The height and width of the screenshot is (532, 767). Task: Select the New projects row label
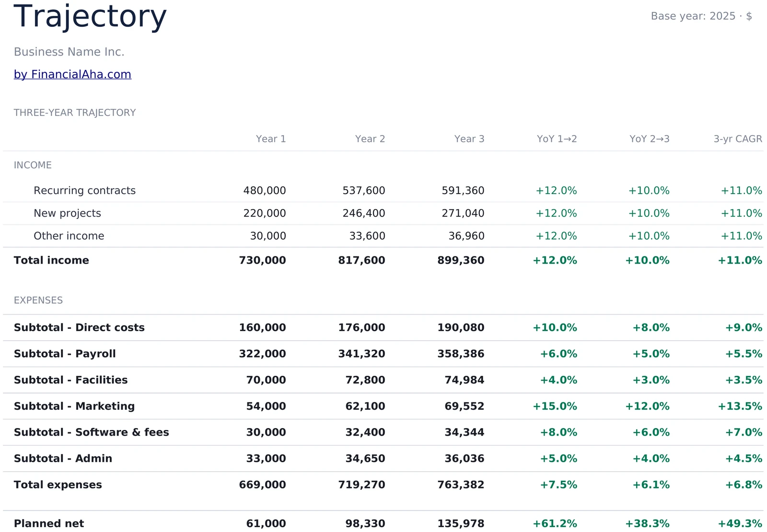point(68,213)
